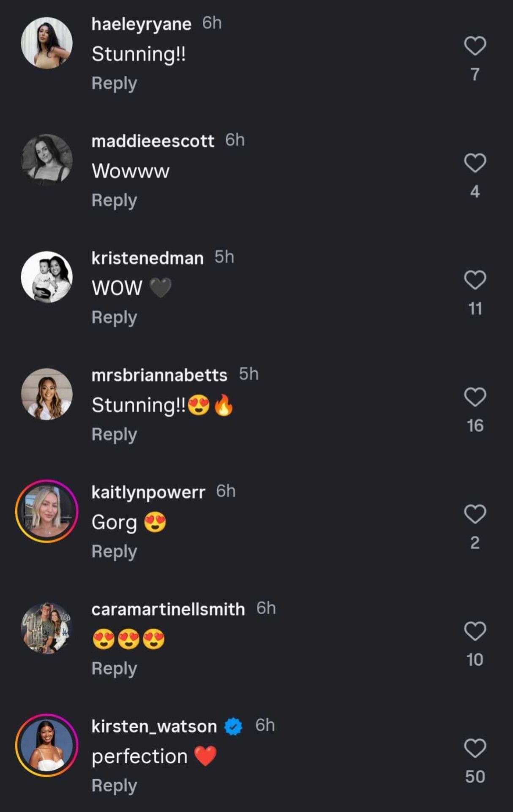Heart mrsbriannabetts' comment

tap(475, 398)
